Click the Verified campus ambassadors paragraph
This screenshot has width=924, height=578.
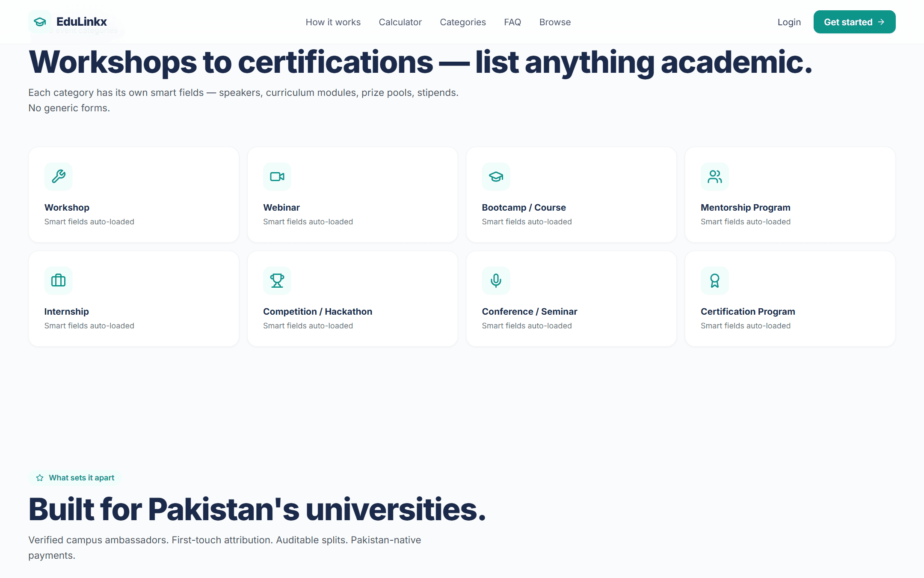tap(225, 548)
